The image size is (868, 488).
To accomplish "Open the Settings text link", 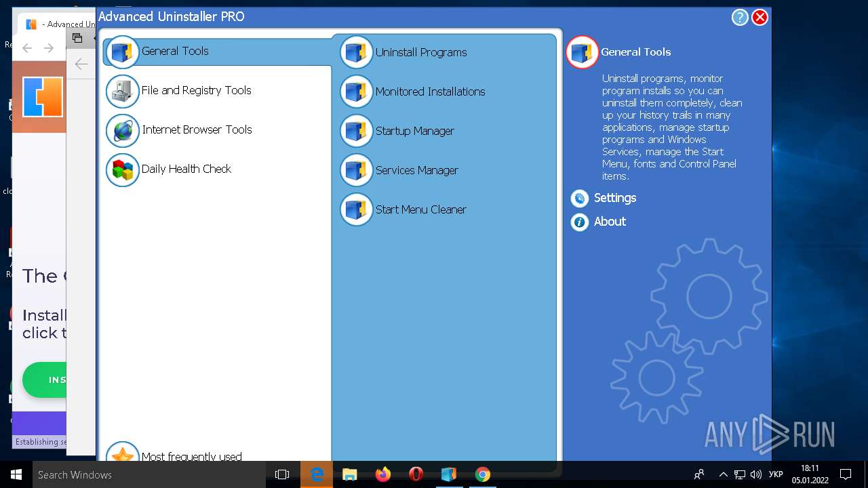I will [x=615, y=198].
